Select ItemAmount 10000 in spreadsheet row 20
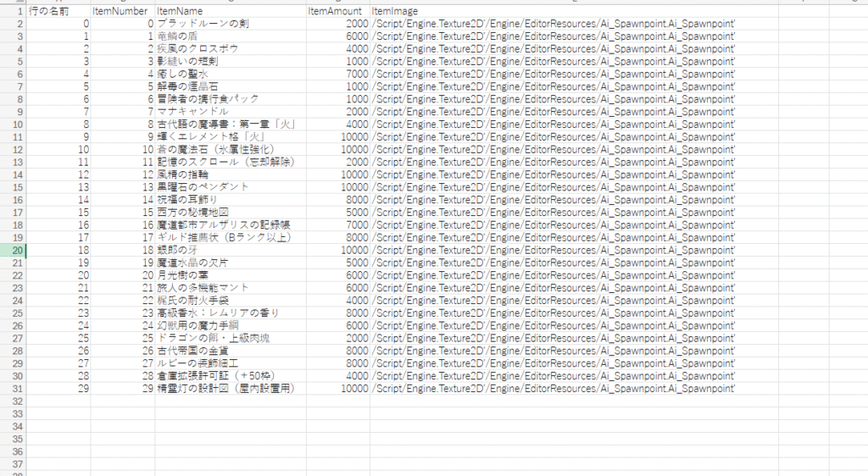 (x=338, y=250)
